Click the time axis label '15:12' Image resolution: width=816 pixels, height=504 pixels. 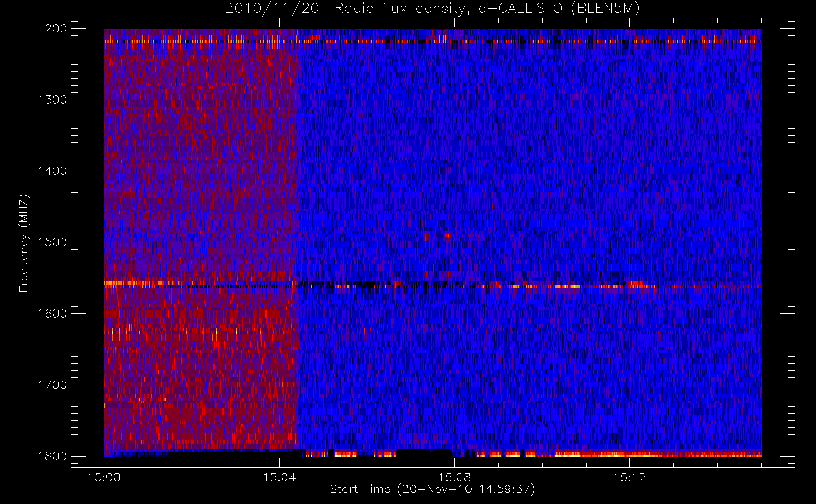tap(629, 477)
